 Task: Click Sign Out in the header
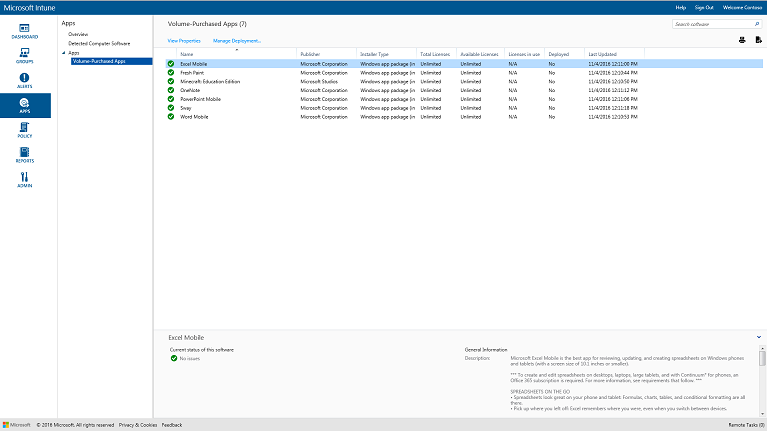(705, 7)
